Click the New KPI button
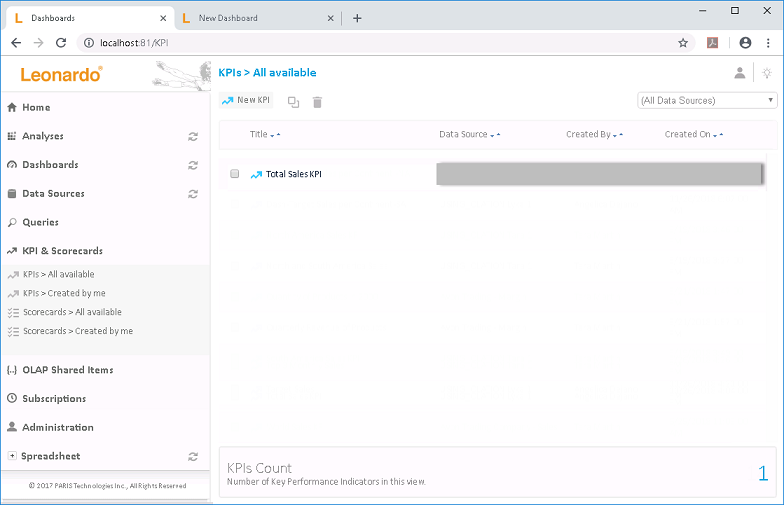 (246, 101)
